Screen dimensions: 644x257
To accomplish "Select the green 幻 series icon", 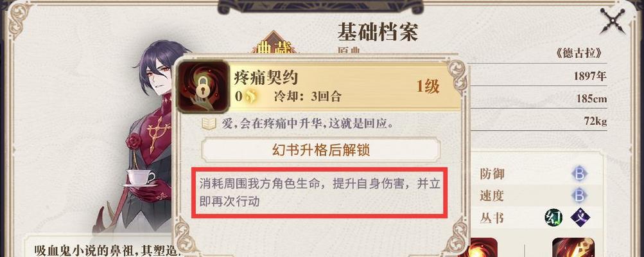I will click(553, 217).
